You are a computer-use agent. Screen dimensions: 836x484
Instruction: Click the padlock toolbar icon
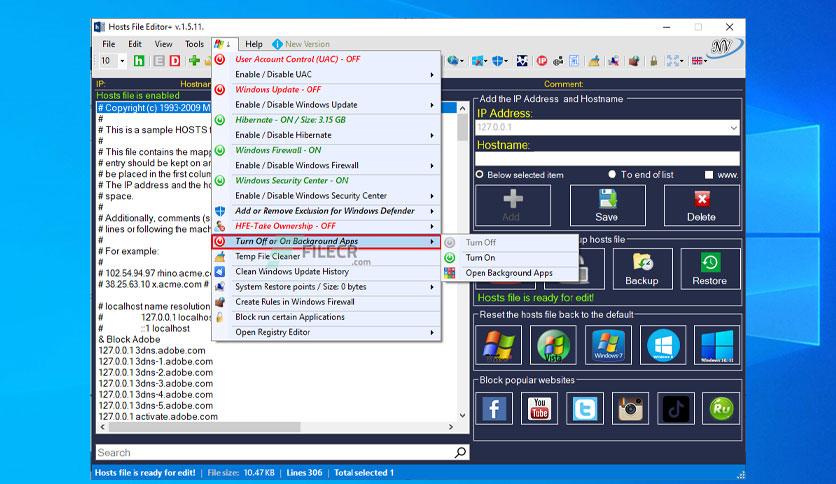coord(653,61)
